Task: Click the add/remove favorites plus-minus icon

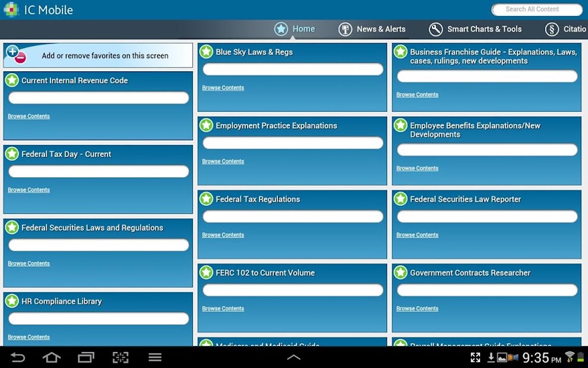Action: click(16, 55)
